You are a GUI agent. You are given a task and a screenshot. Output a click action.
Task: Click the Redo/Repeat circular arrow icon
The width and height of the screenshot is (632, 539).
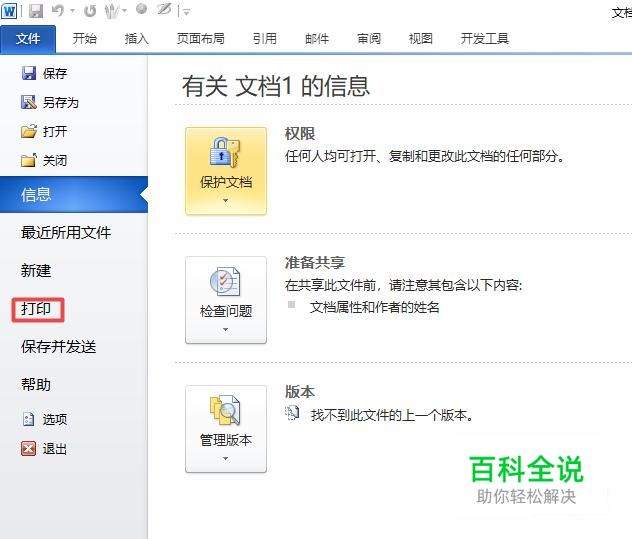click(x=90, y=11)
